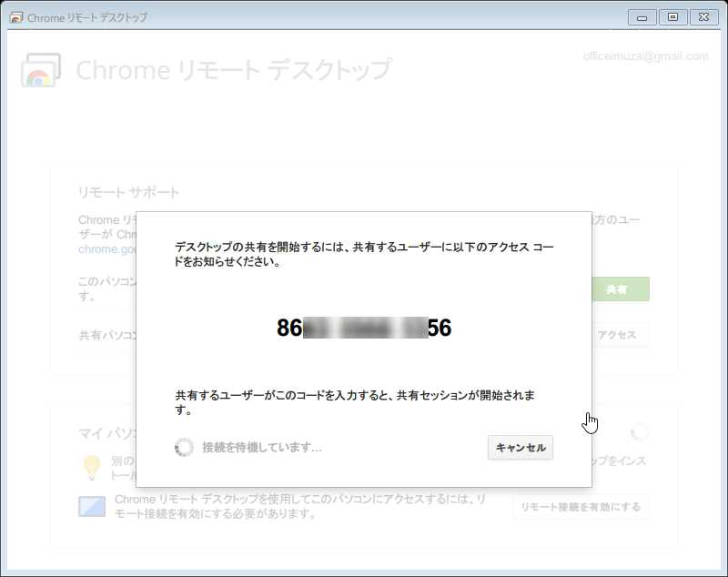This screenshot has height=577, width=728.
Task: Click the waiting spinner in the dialog
Action: point(185,447)
